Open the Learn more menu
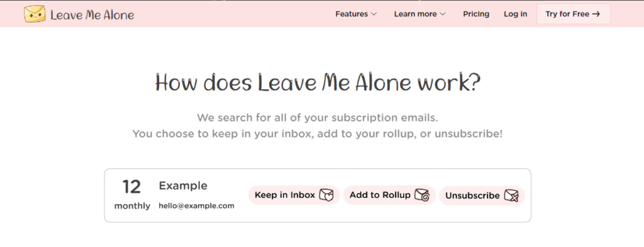 [419, 14]
